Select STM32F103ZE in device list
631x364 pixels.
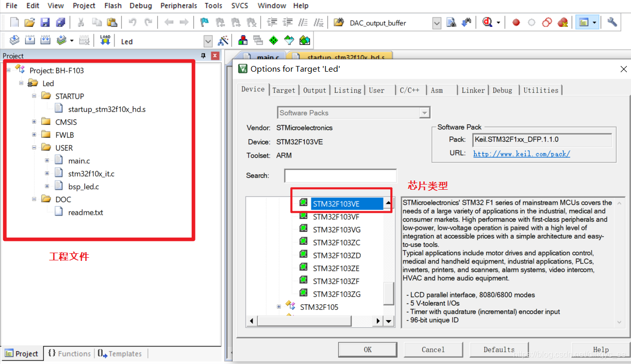coord(336,268)
